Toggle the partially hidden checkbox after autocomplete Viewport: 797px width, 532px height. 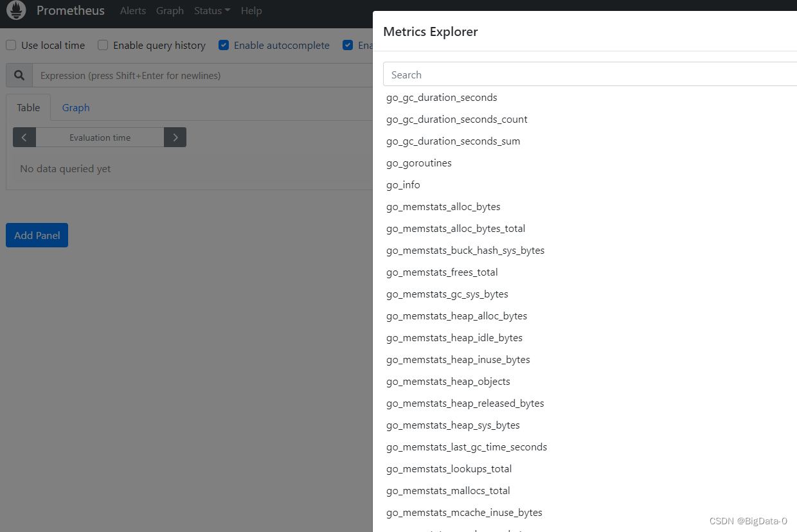point(348,45)
